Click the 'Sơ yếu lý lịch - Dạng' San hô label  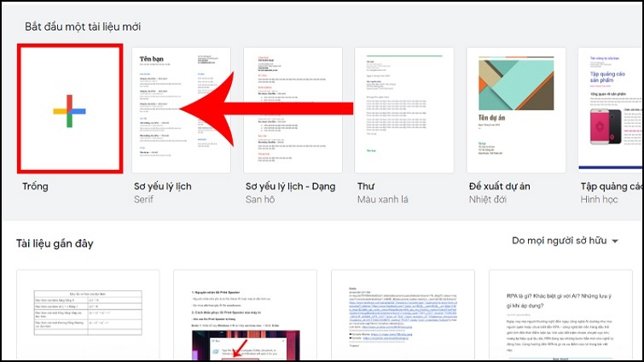[x=290, y=186]
